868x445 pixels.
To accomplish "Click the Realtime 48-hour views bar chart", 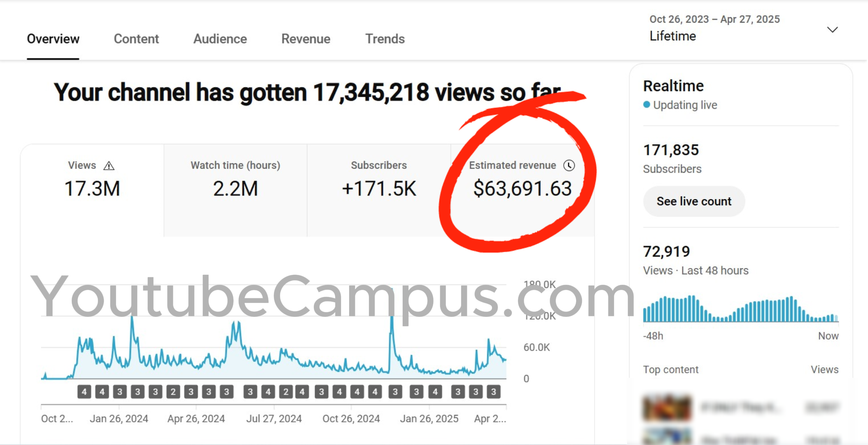I will coord(741,309).
